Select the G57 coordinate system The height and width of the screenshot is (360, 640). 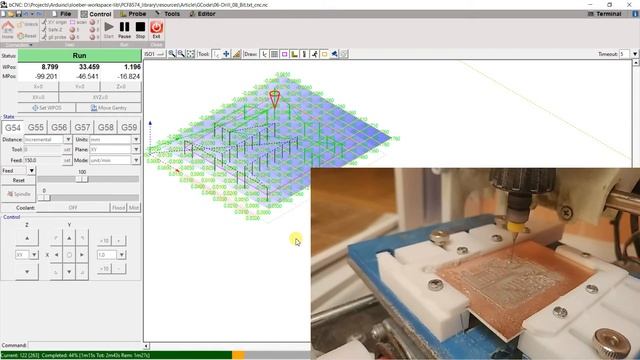pyautogui.click(x=82, y=127)
